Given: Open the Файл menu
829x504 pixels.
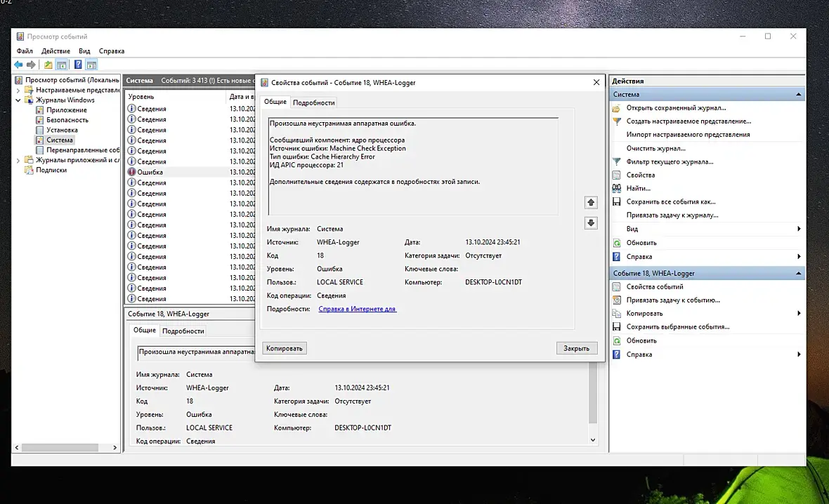Looking at the screenshot, I should coord(25,51).
